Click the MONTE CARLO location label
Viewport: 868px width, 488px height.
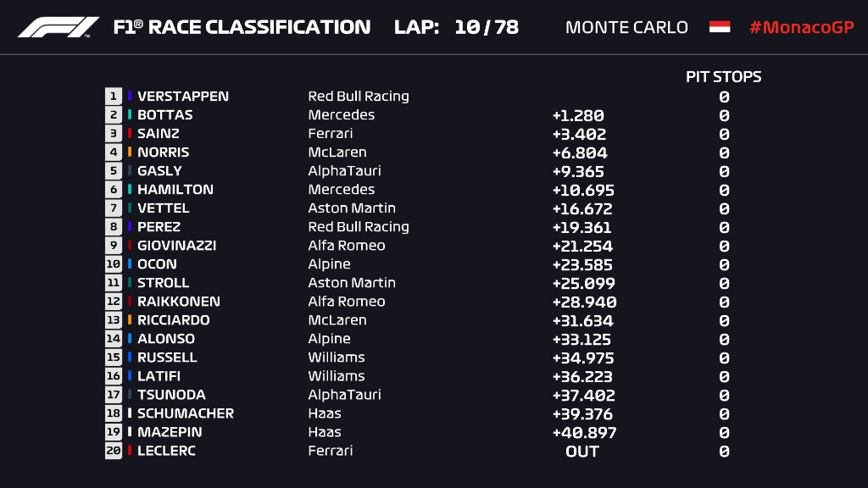point(626,27)
